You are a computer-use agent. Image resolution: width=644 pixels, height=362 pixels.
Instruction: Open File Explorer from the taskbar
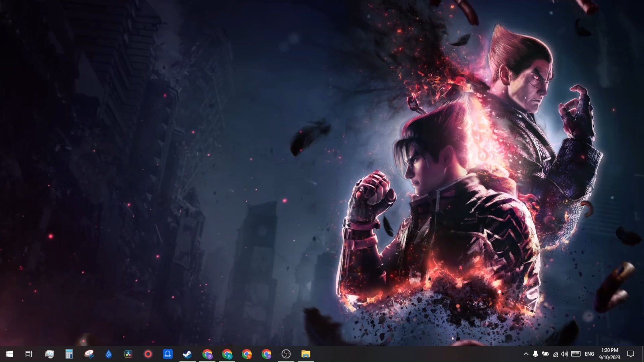pos(306,354)
